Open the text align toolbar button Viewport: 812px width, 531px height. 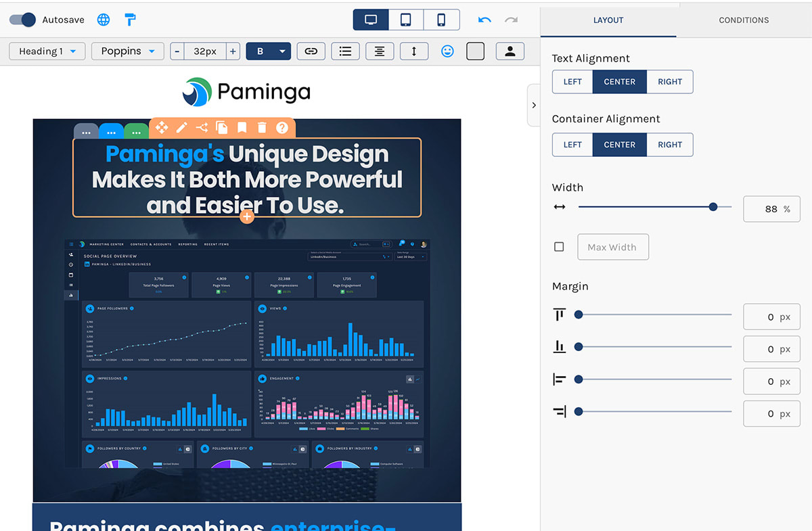click(380, 51)
